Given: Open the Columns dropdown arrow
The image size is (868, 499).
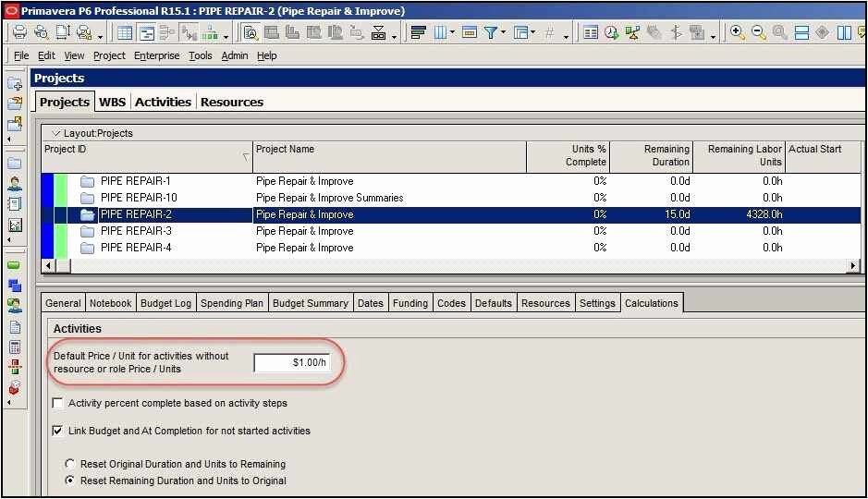Looking at the screenshot, I should pos(452,32).
